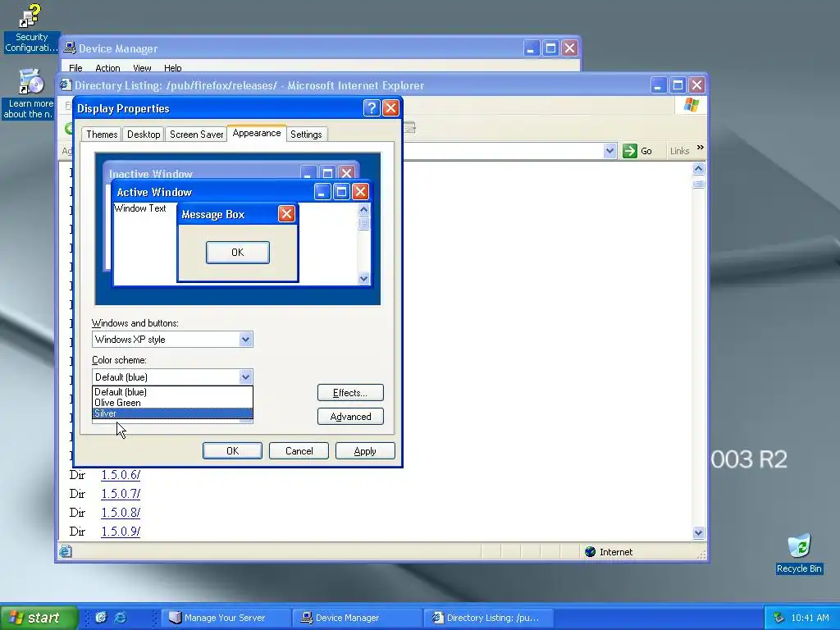
Task: Click the status bar page icon in Internet Explorer
Action: pos(66,551)
